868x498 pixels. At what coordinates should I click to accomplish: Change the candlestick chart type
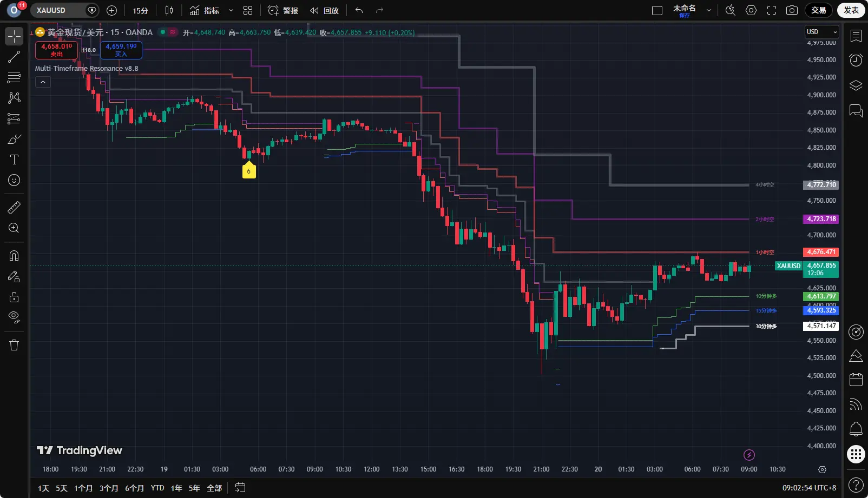[169, 10]
